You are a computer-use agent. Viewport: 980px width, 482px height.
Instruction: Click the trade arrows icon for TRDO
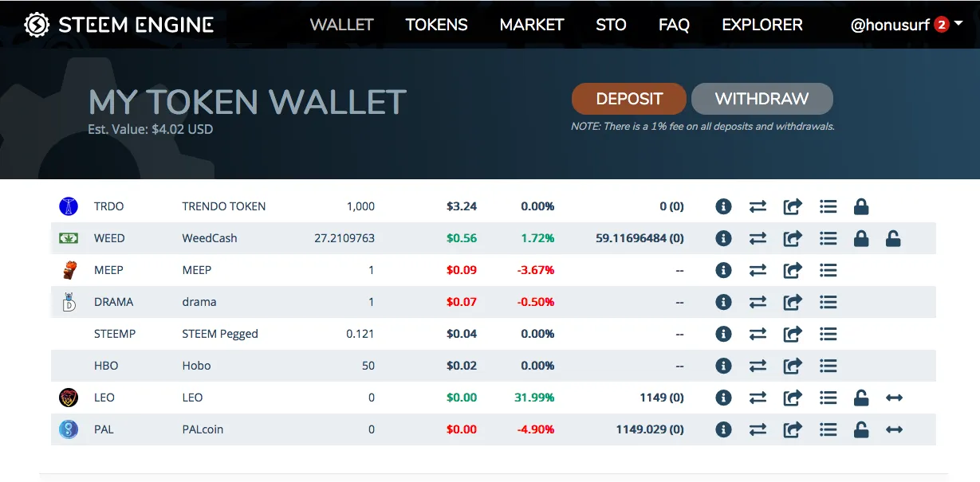(x=758, y=206)
